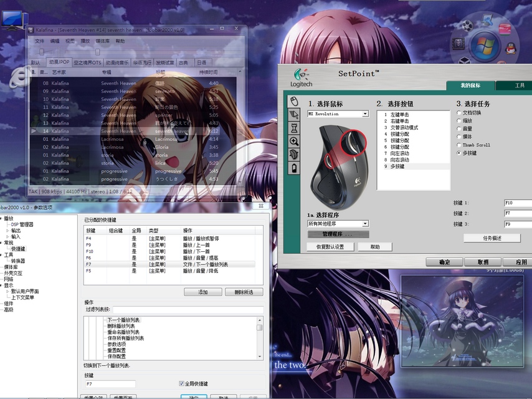Select 文档切换 task radio button
This screenshot has height=399, width=532.
click(459, 113)
